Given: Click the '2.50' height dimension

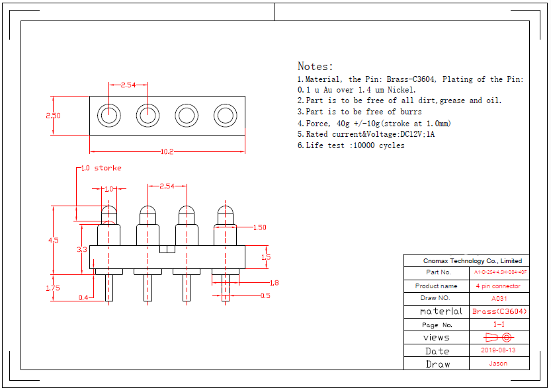Looking at the screenshot, I should click(53, 116).
